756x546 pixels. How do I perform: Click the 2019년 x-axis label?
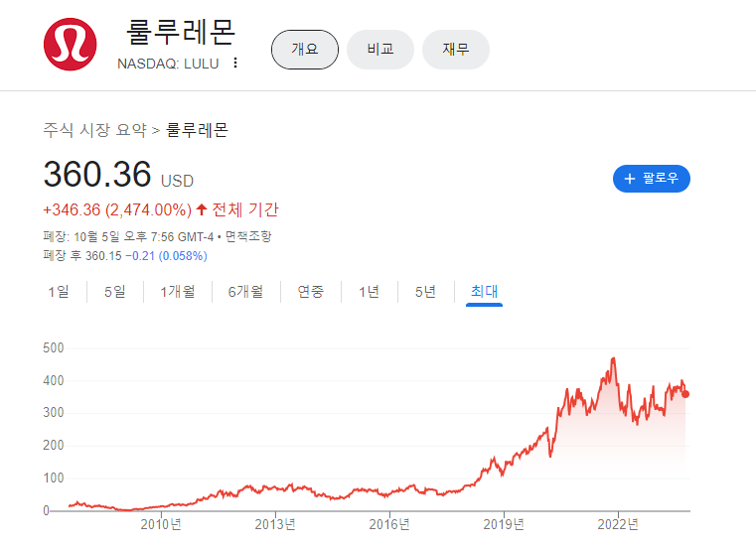point(504,524)
